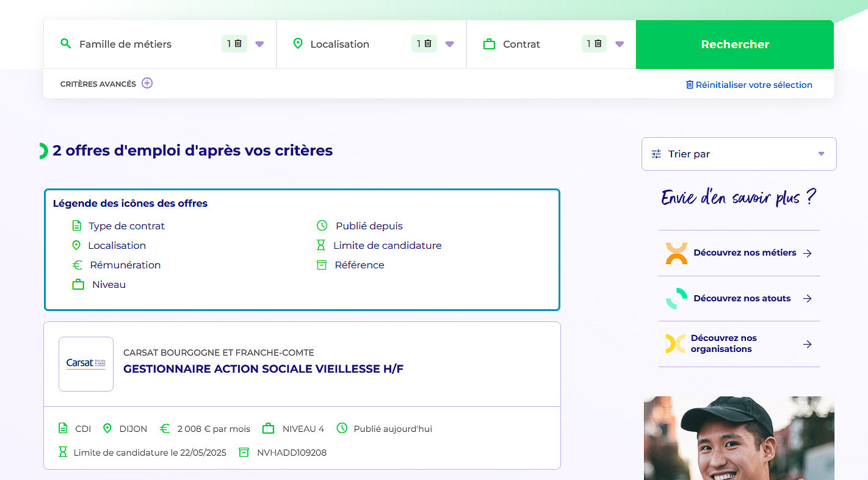
Task: Click the Type de contrat legend icon
Action: (x=77, y=226)
